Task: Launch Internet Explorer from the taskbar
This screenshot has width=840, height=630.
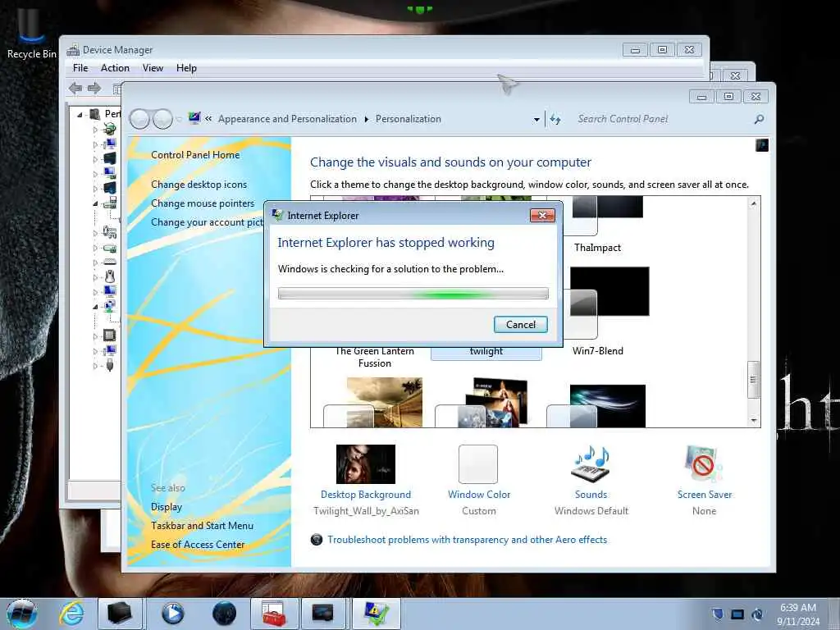Action: [71, 614]
